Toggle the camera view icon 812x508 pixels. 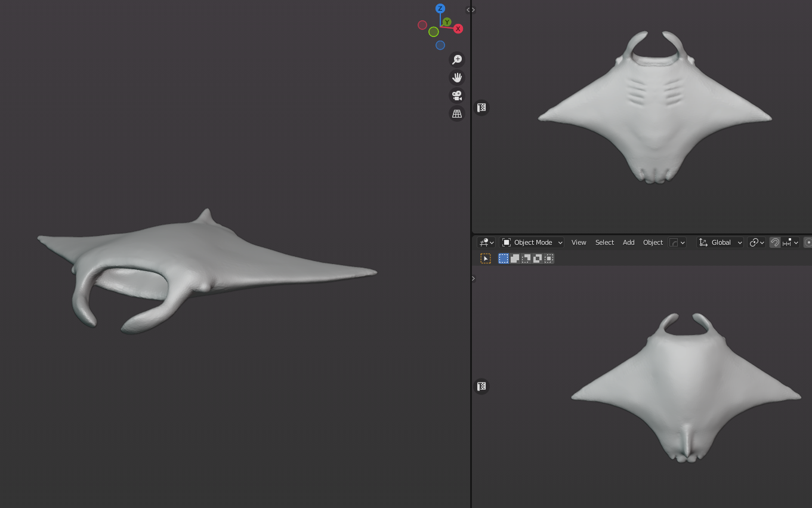457,96
